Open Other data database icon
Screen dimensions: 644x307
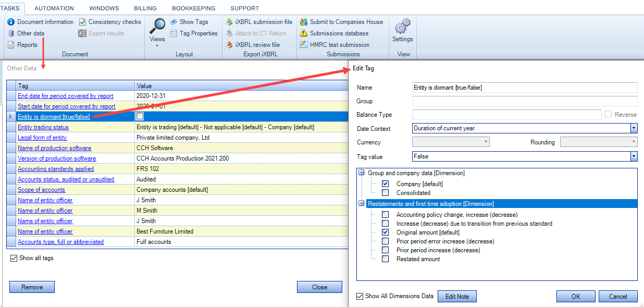(11, 33)
